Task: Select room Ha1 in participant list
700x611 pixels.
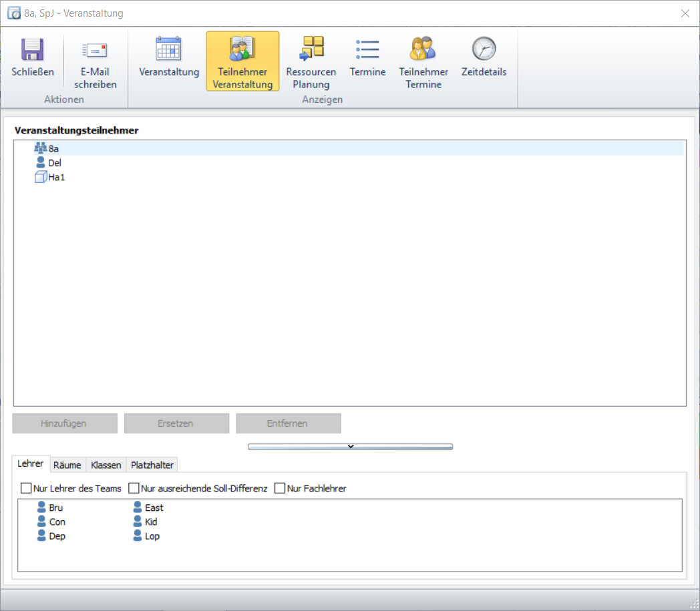Action: 50,177
